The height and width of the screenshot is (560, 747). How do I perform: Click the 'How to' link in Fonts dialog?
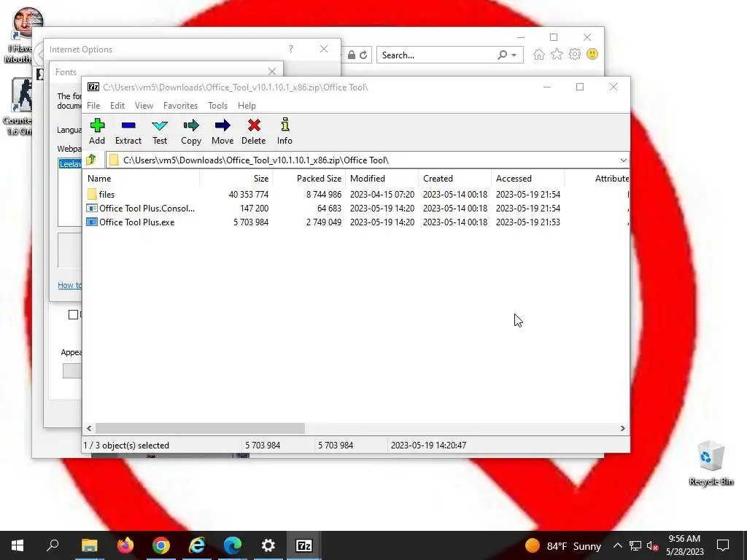point(69,285)
